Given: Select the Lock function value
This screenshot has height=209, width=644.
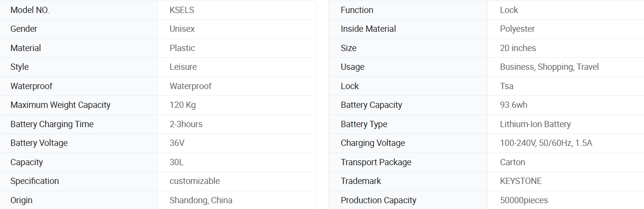Looking at the screenshot, I should [x=509, y=10].
